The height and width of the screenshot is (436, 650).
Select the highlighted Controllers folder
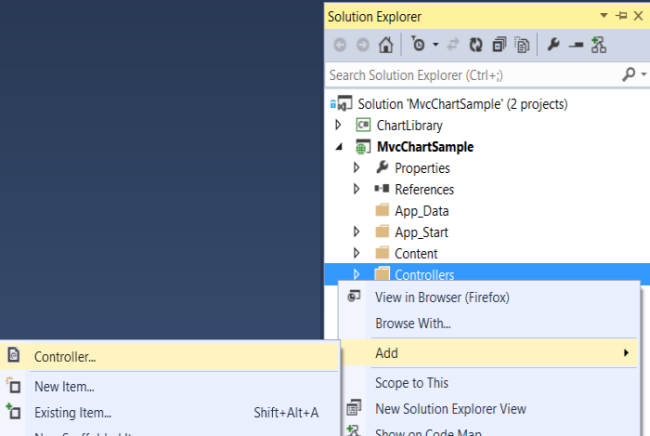424,275
